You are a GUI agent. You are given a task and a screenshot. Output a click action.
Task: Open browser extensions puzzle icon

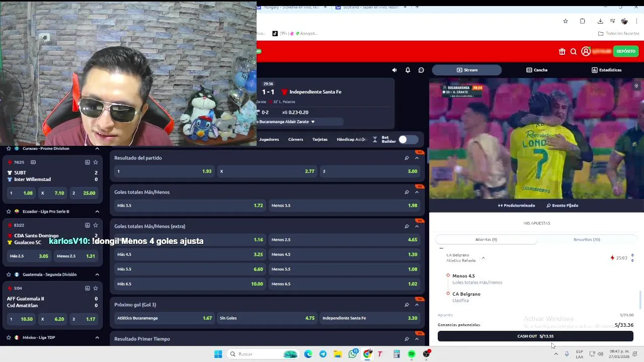(x=583, y=21)
